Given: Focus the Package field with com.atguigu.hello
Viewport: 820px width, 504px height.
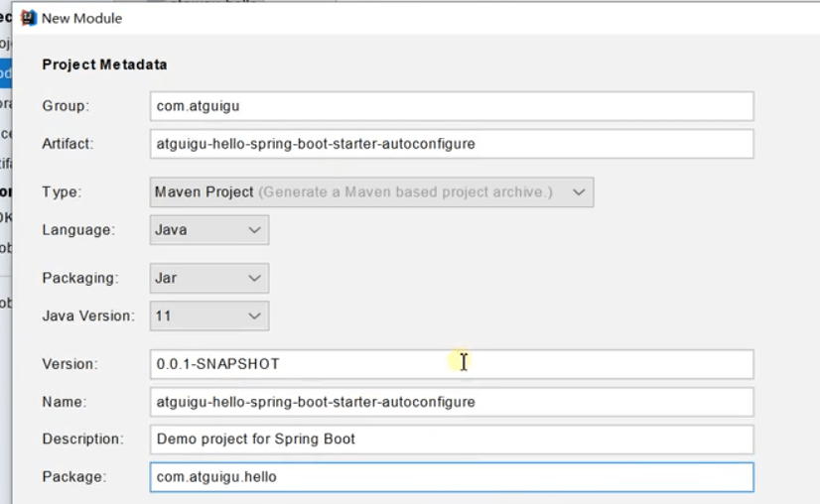Looking at the screenshot, I should pyautogui.click(x=451, y=476).
